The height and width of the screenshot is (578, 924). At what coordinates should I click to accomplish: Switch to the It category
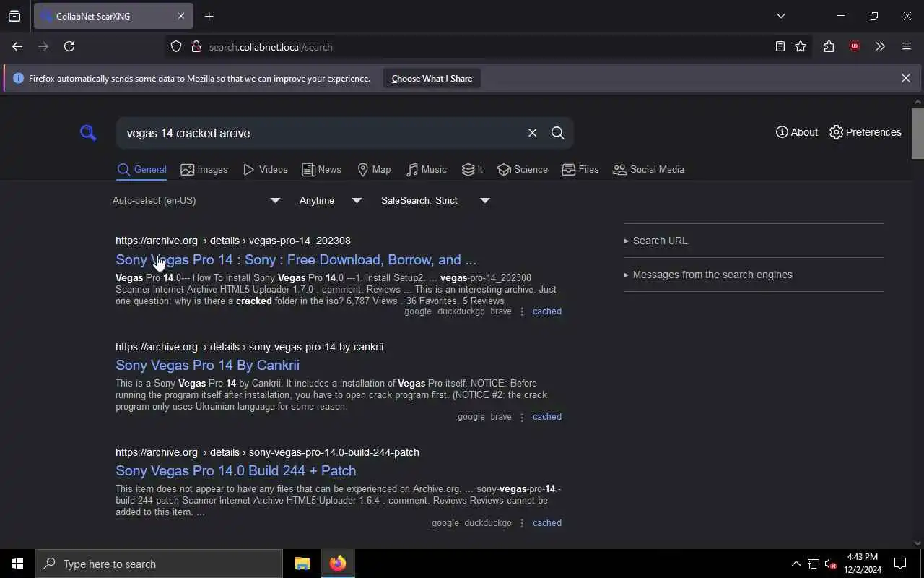coord(472,169)
